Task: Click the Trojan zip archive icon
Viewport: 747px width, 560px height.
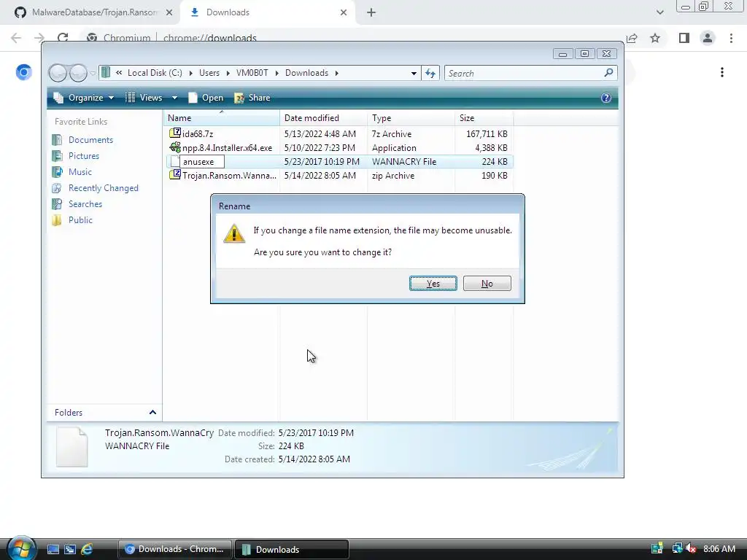Action: [175, 175]
